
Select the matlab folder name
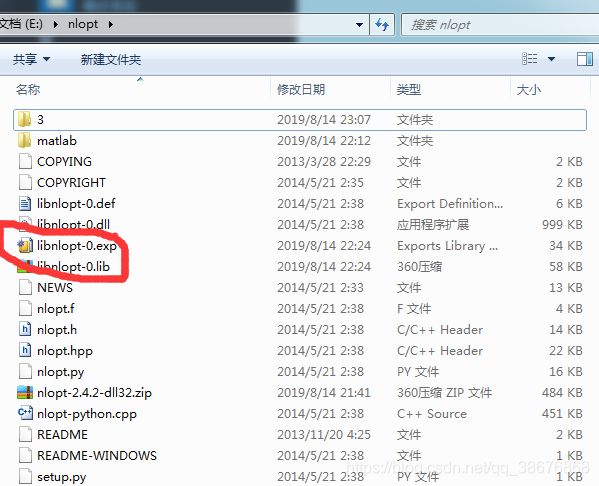57,141
